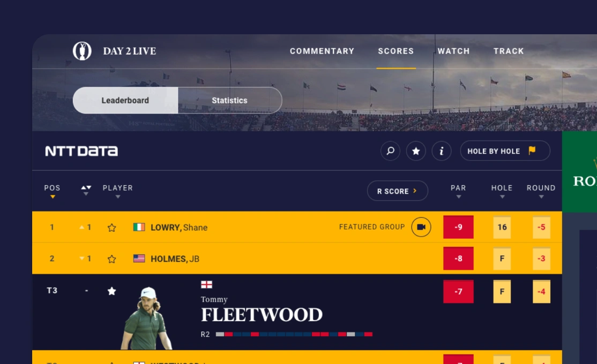Open the Watch section link

point(453,51)
